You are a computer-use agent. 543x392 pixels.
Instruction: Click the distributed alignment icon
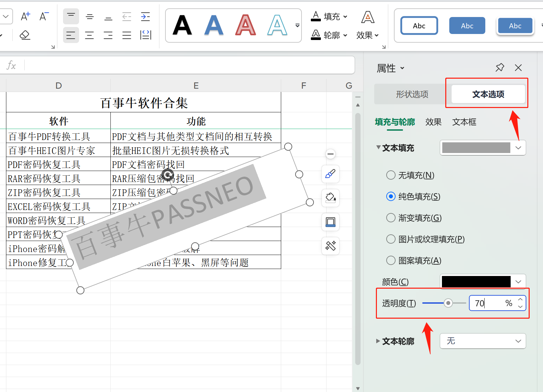pyautogui.click(x=146, y=35)
